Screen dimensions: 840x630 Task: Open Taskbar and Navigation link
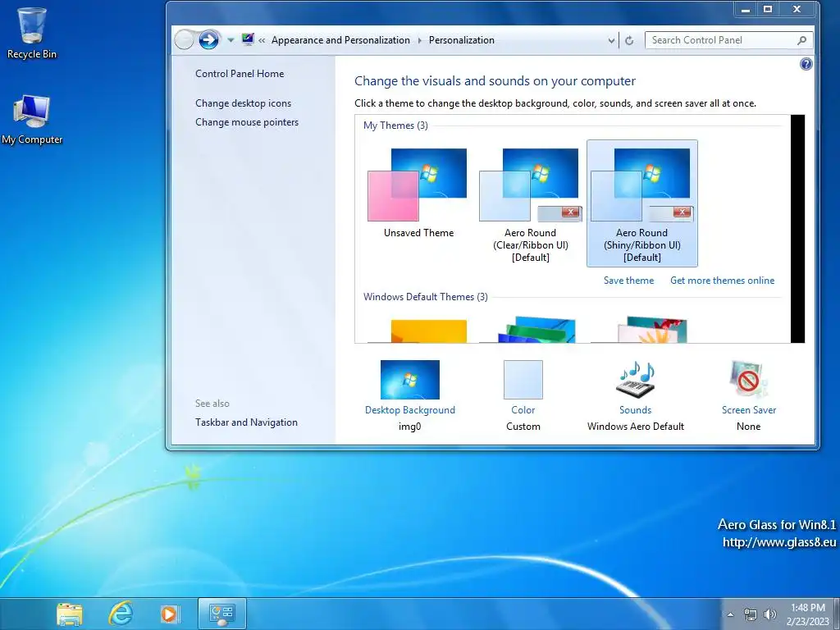coord(246,422)
